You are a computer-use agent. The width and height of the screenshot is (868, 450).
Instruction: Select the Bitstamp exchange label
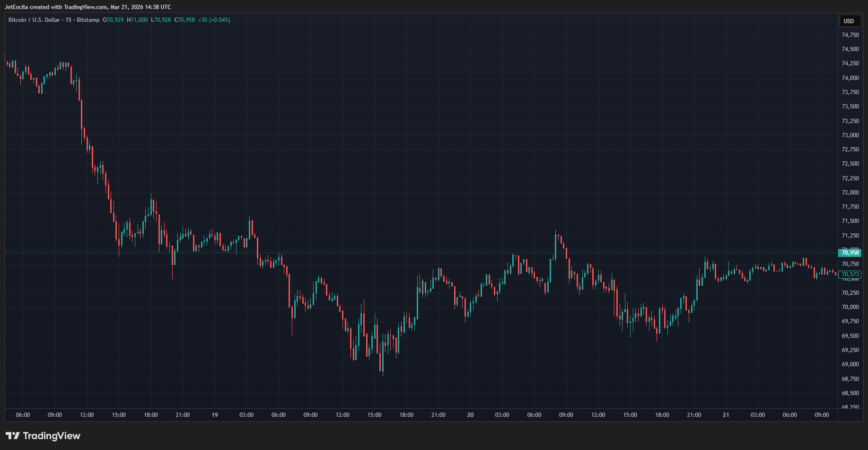(88, 20)
